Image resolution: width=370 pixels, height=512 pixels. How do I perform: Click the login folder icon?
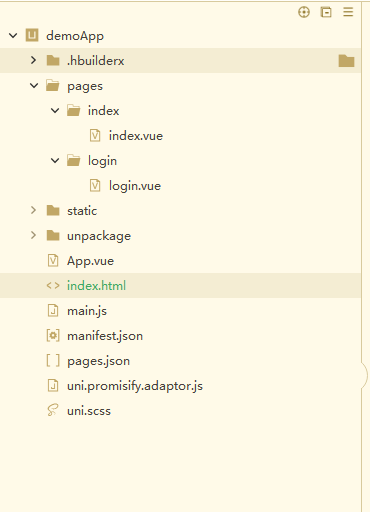point(73,161)
